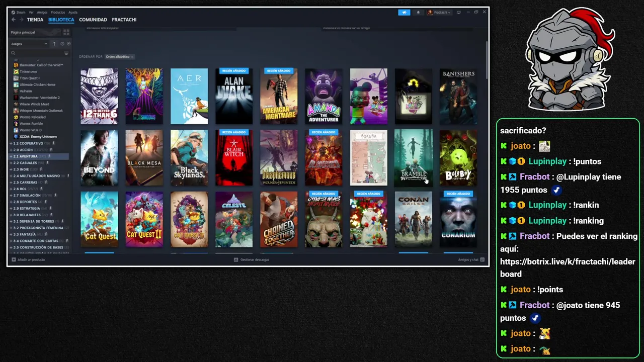Click the Ultimate Chicken Horse icon in sidebar
The width and height of the screenshot is (644, 362).
[x=16, y=84]
